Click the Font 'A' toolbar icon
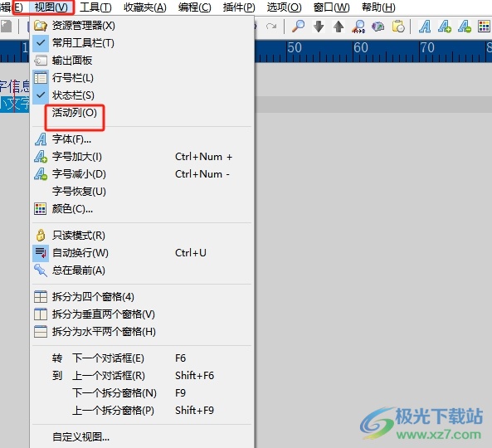 [425, 27]
